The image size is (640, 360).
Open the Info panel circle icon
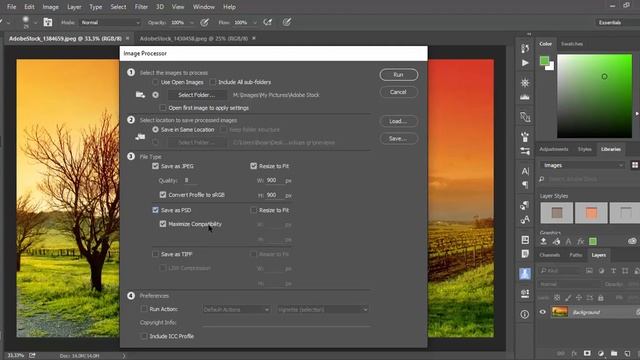[525, 314]
